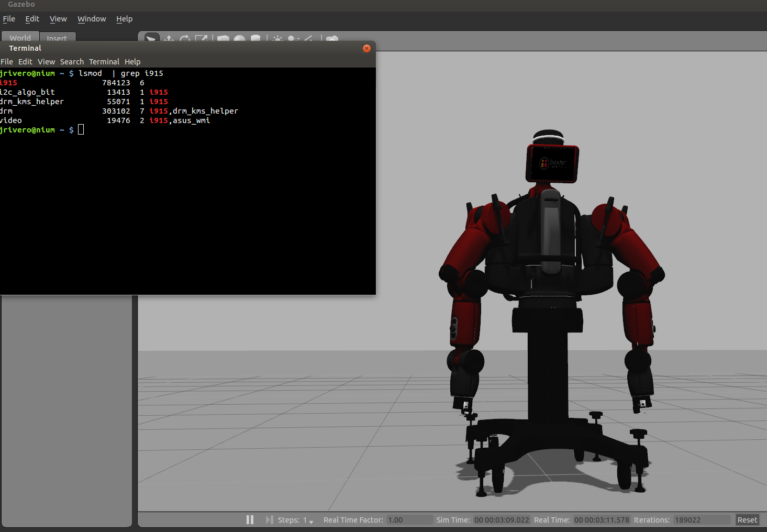Open Terminal Edit menu

[x=25, y=62]
